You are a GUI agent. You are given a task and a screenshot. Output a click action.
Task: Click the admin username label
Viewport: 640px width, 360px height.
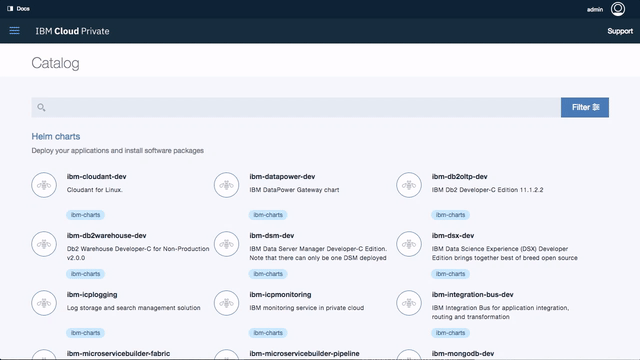(595, 9)
